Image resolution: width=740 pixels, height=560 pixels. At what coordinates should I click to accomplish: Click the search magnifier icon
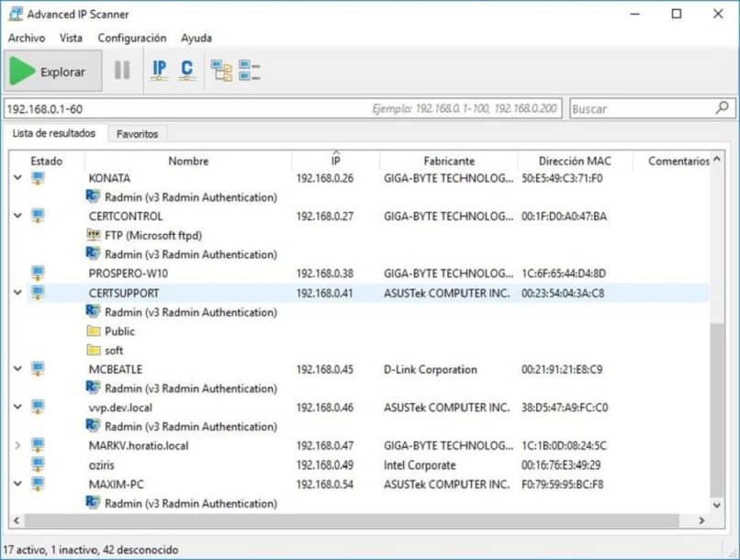point(722,108)
